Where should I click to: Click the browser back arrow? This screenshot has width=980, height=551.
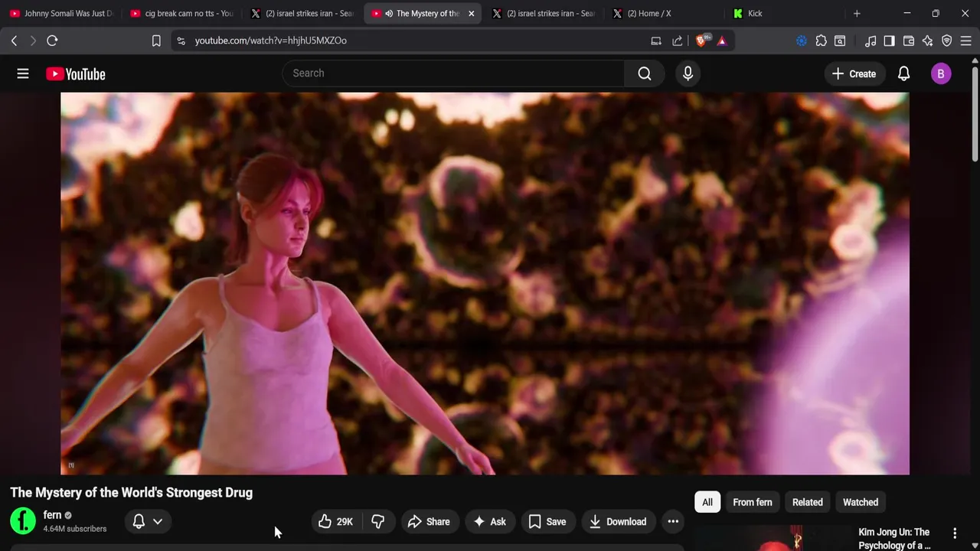14,41
